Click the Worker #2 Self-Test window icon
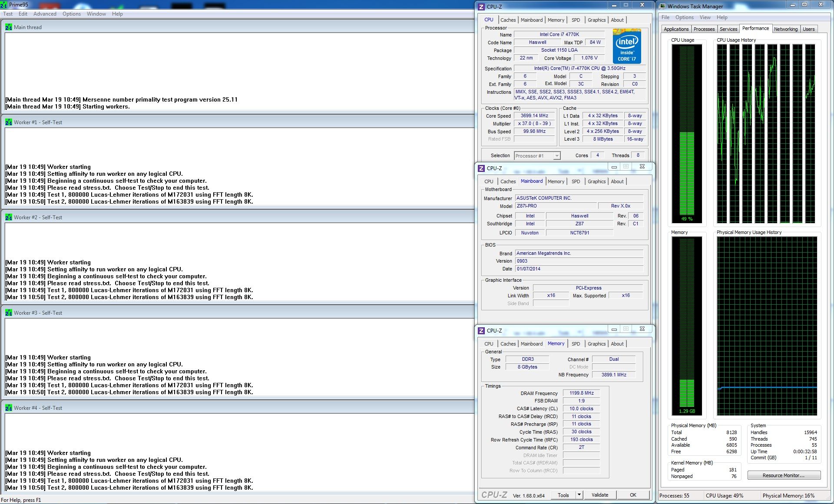 tap(9, 217)
